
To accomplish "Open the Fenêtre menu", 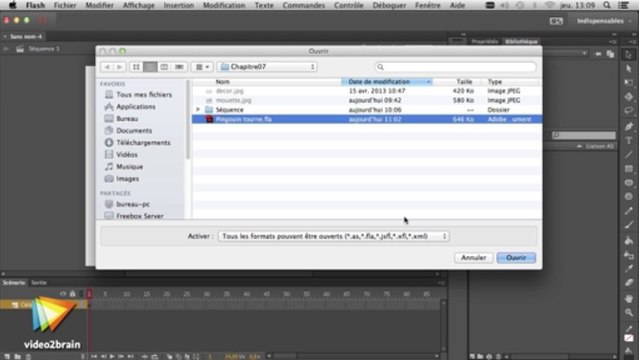I will coord(427,5).
